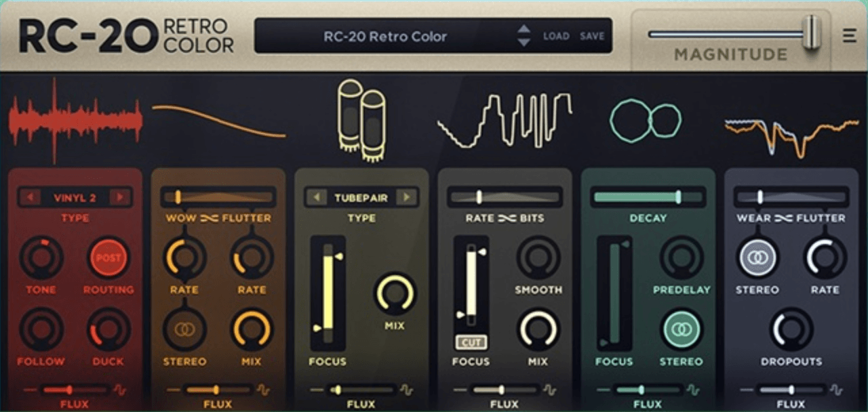This screenshot has height=412, width=868.
Task: Click the Noise TONE knob
Action: (41, 258)
